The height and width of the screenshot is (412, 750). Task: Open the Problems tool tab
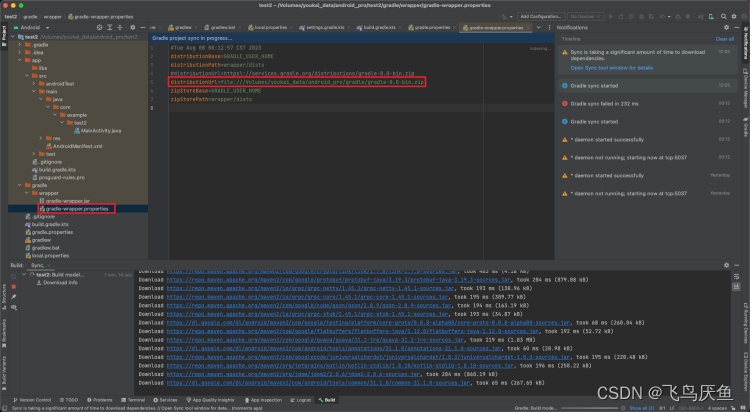click(99, 400)
